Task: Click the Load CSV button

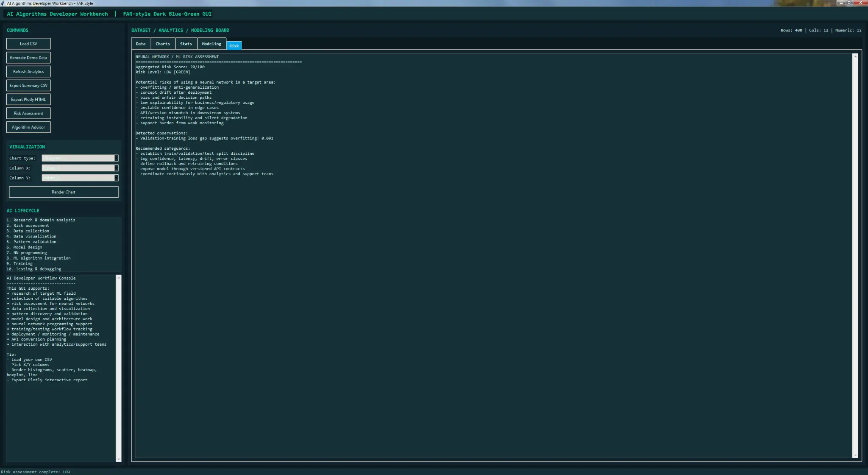Action: (x=28, y=44)
